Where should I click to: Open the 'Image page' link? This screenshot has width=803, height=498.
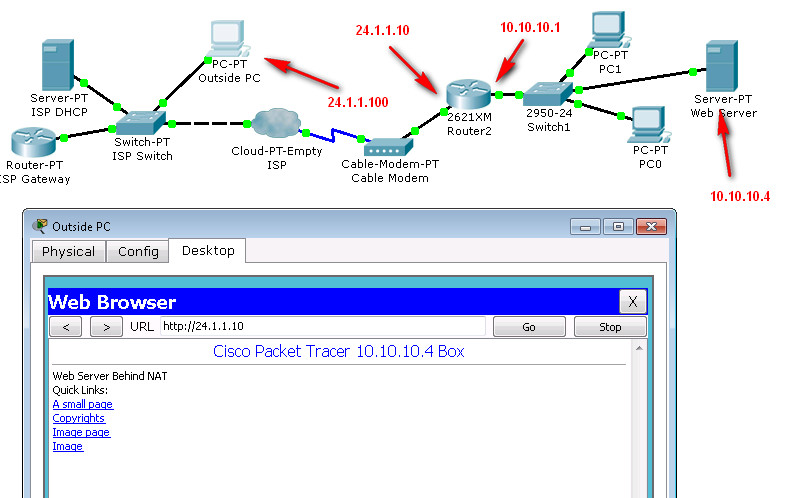pos(81,432)
